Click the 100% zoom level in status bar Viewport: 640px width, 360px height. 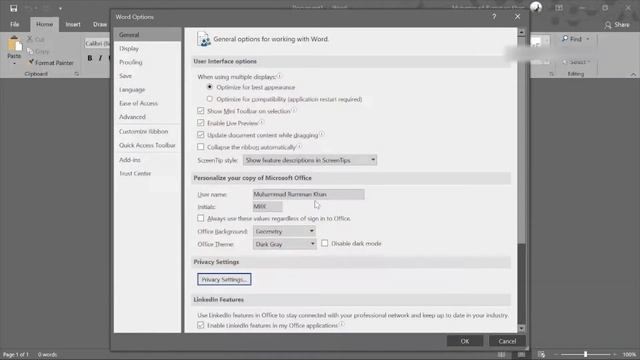tap(629, 355)
